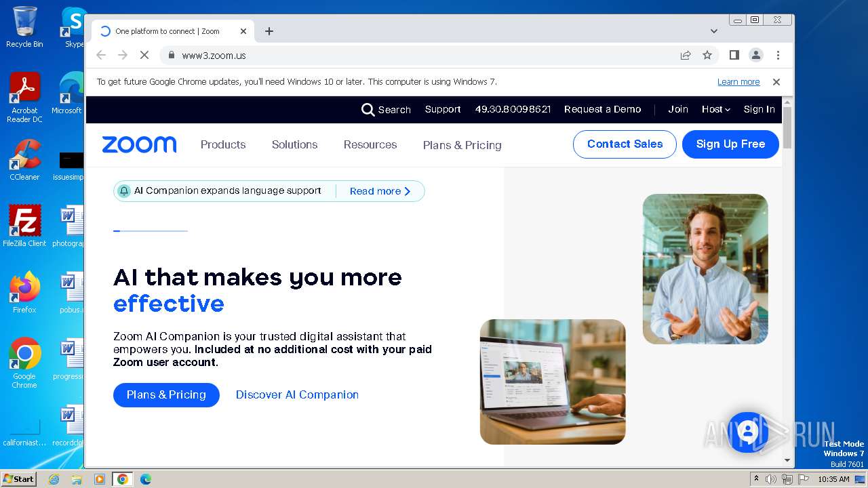Open Windows Explorer folder in taskbar
Viewport: 868px width, 488px height.
pyautogui.click(x=77, y=479)
